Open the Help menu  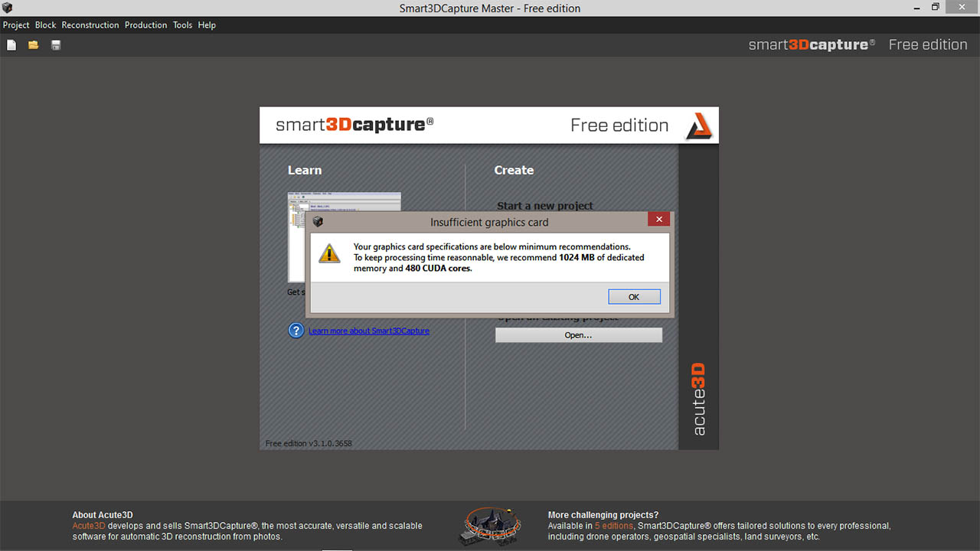pos(207,25)
